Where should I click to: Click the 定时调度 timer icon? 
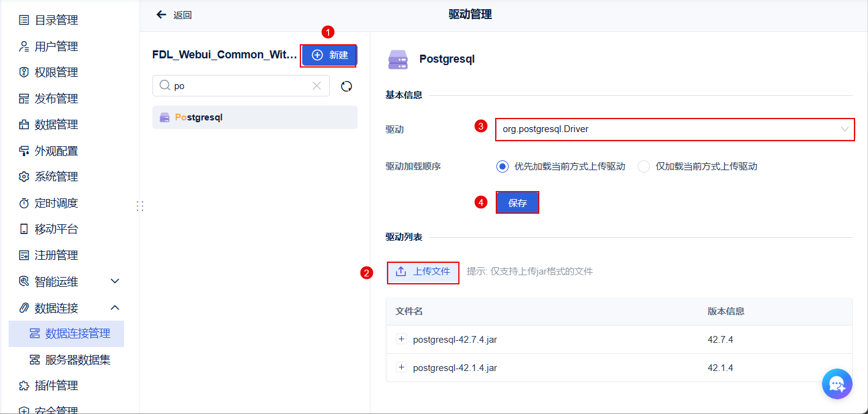tap(24, 203)
